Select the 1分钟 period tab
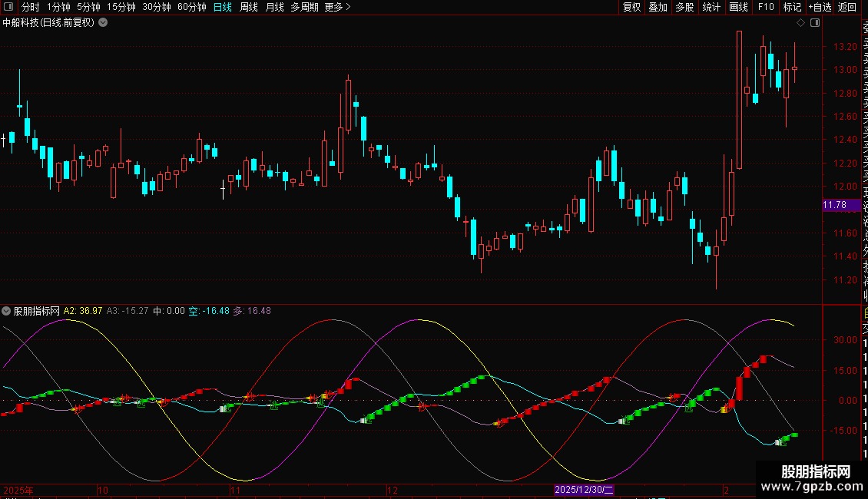 pyautogui.click(x=58, y=7)
